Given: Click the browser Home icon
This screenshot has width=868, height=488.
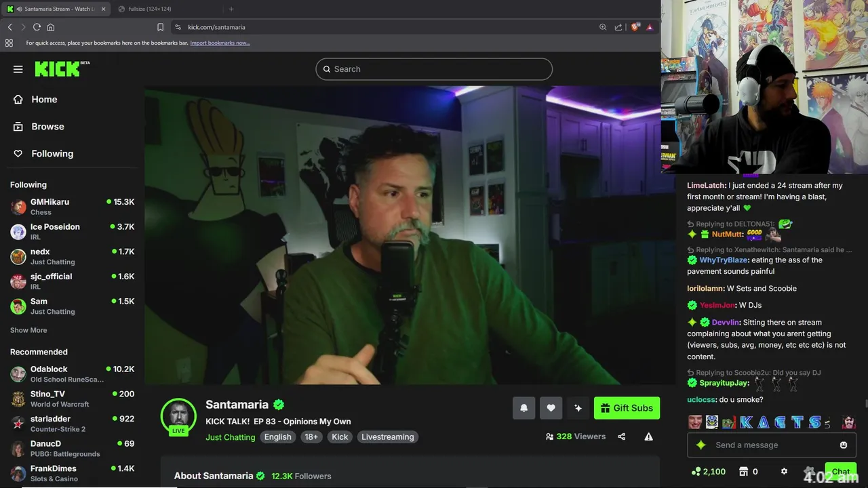Looking at the screenshot, I should 50,27.
